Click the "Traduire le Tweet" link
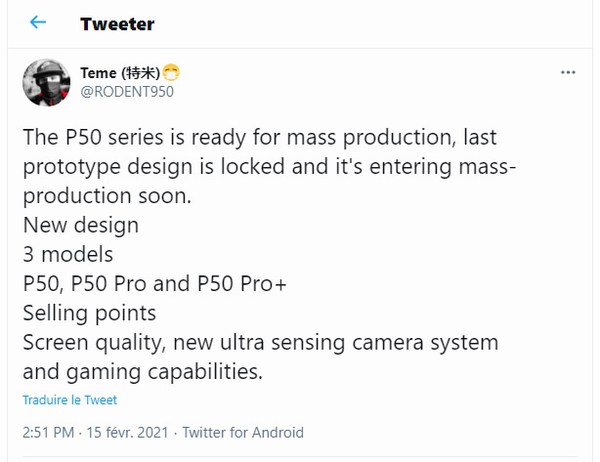 pos(70,400)
